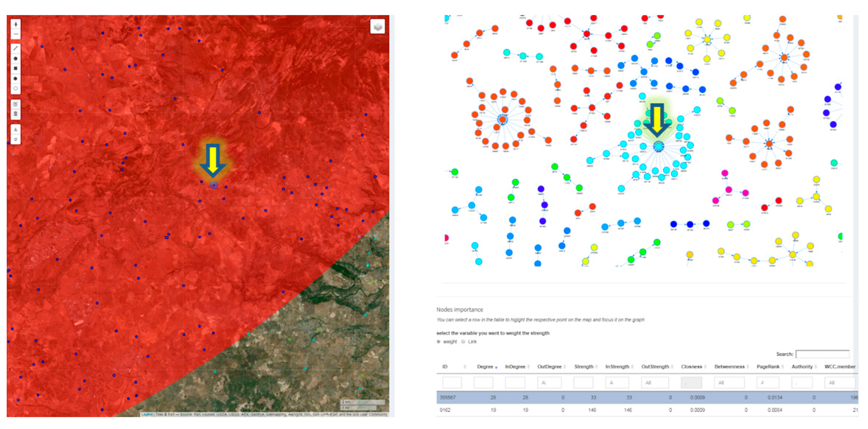
Task: Sort table by Betweenness column
Action: point(729,366)
